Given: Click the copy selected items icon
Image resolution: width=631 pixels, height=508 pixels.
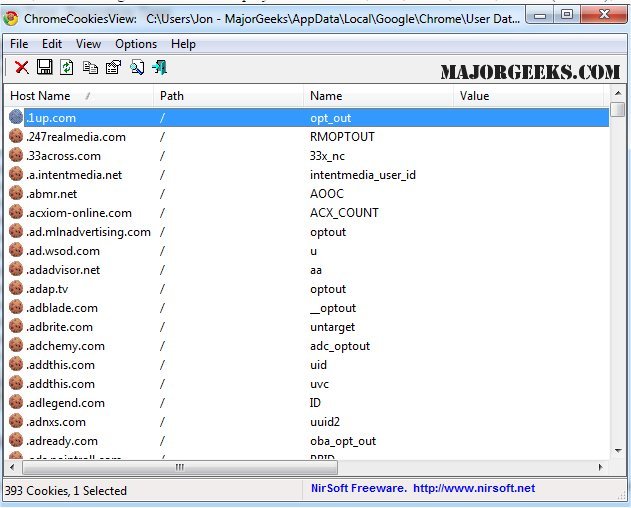Looking at the screenshot, I should tap(91, 67).
